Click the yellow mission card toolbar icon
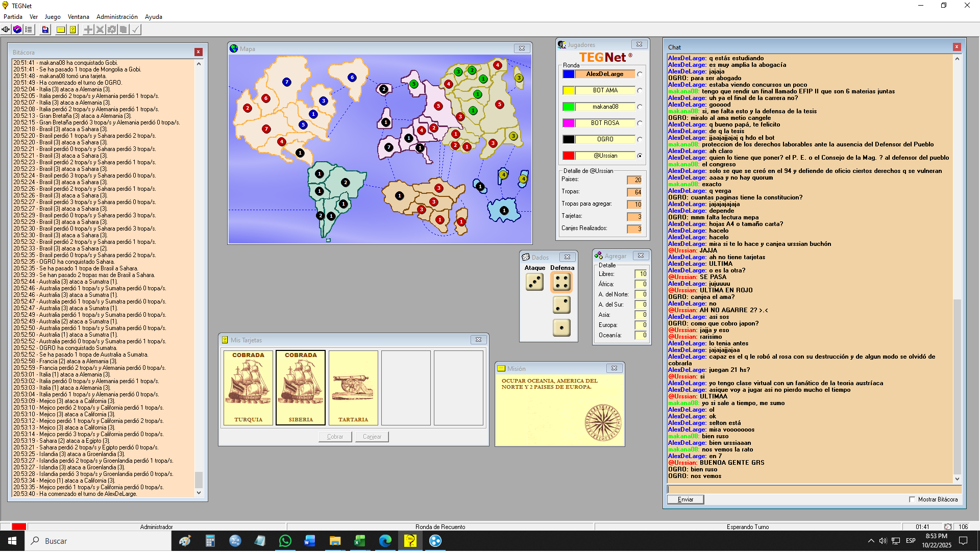The width and height of the screenshot is (980, 554). tap(61, 30)
